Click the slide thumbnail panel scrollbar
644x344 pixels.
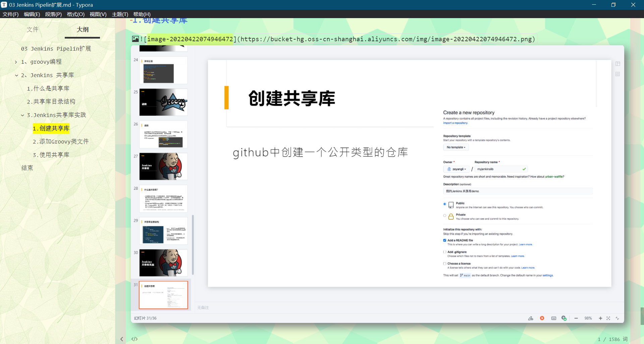pos(193,245)
